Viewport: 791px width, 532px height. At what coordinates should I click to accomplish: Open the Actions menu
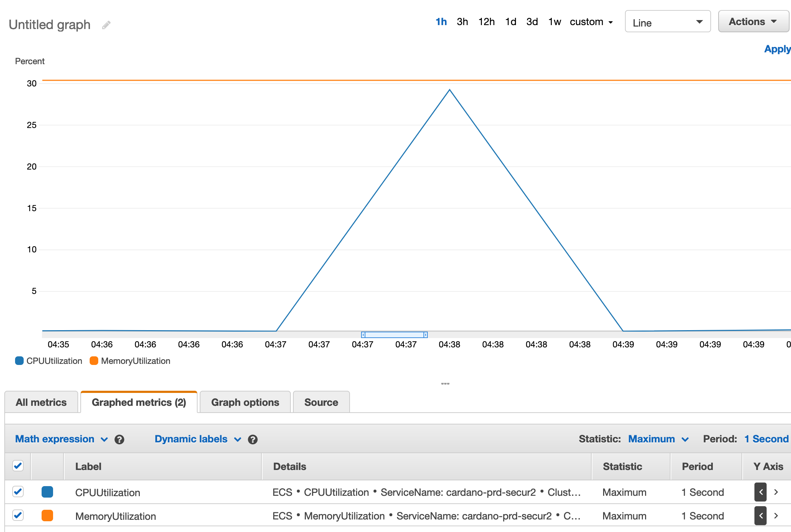point(753,21)
